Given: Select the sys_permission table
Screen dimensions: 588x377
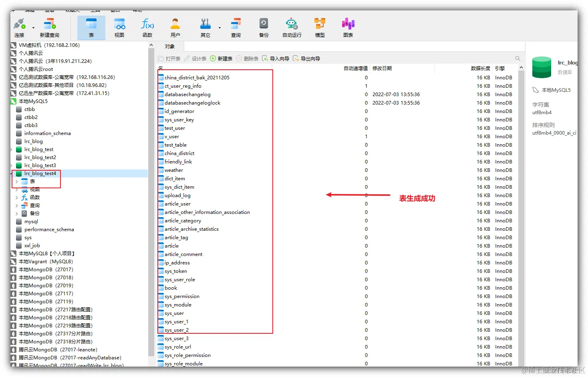Looking at the screenshot, I should point(182,296).
